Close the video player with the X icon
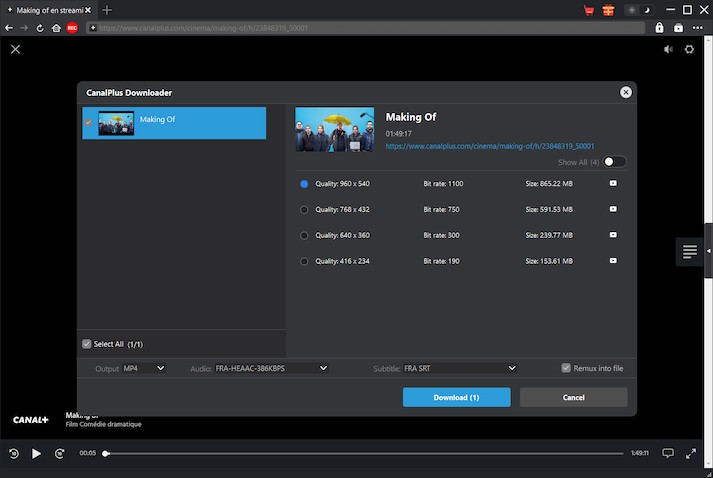Screen dimensions: 713x478 coord(15,49)
